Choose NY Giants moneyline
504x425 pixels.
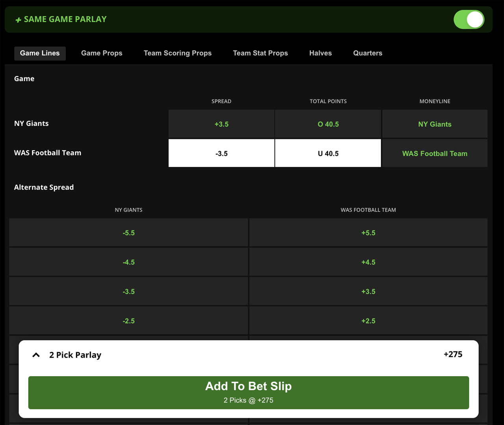click(x=435, y=124)
